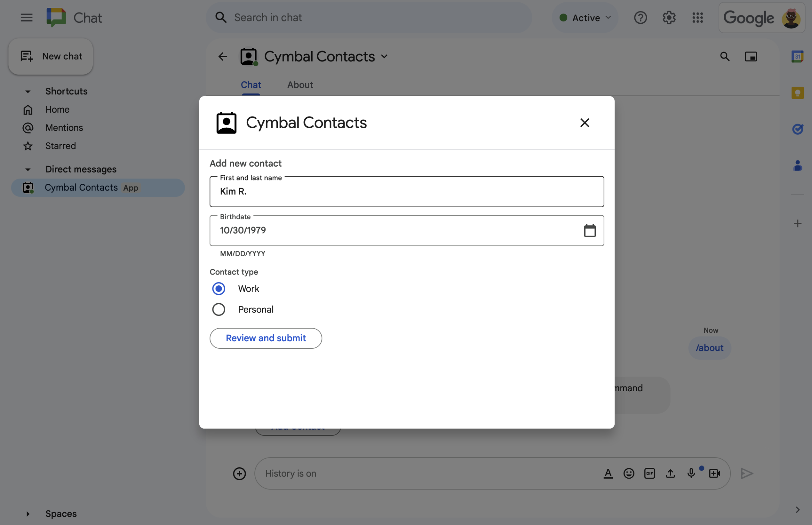Image resolution: width=812 pixels, height=525 pixels.
Task: Expand the Spaces section in sidebar
Action: coord(27,513)
